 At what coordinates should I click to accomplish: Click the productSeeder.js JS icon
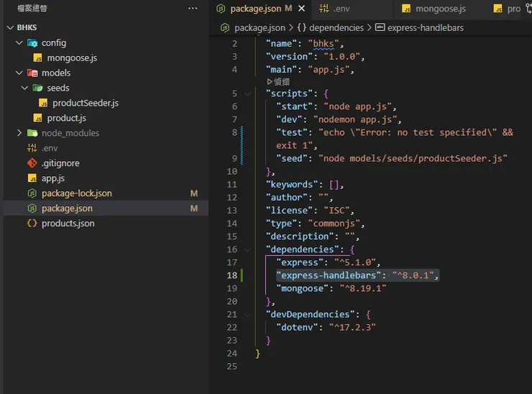[x=43, y=103]
